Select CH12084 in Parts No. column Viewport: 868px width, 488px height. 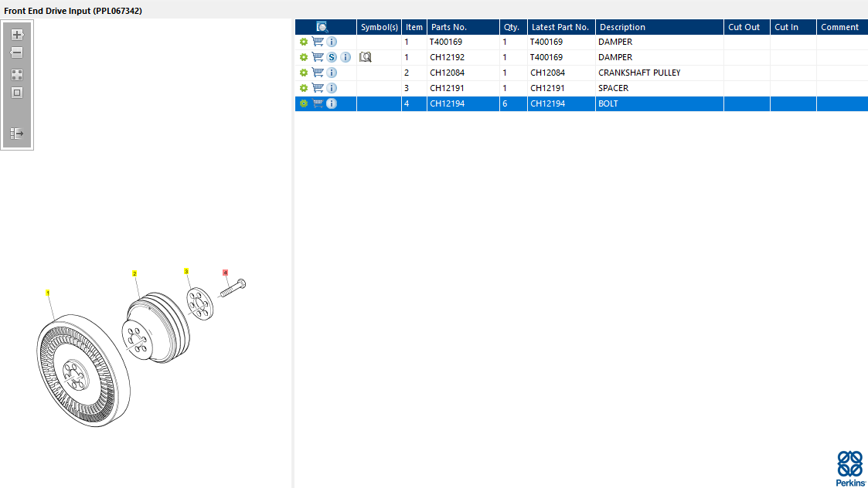coord(448,73)
